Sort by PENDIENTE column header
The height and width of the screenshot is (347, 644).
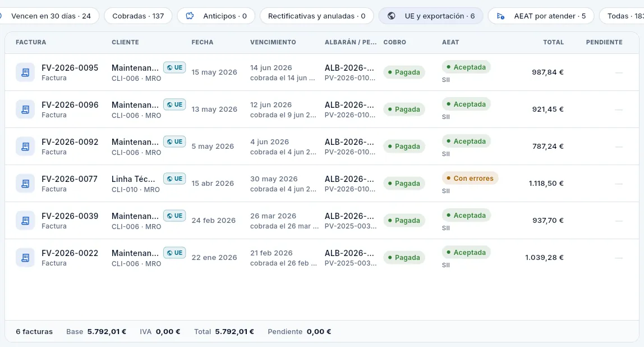(x=604, y=42)
